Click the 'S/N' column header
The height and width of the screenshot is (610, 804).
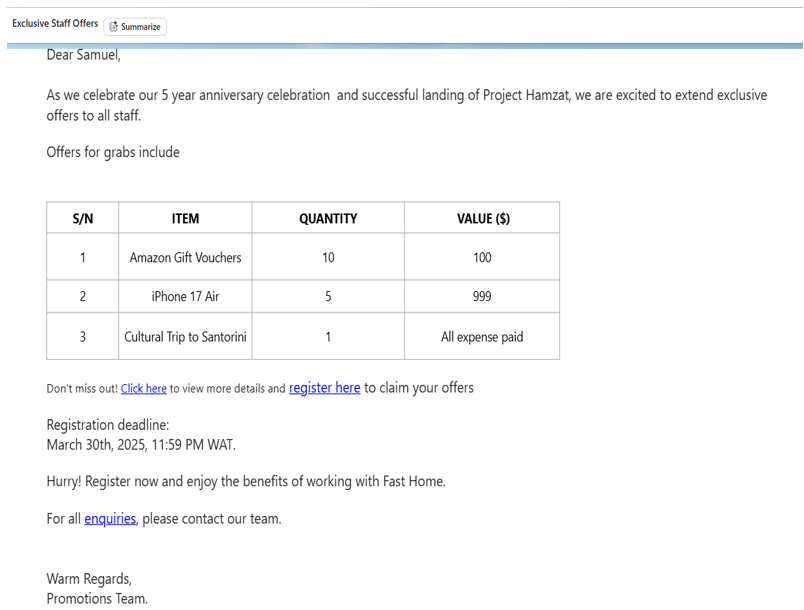pos(83,218)
